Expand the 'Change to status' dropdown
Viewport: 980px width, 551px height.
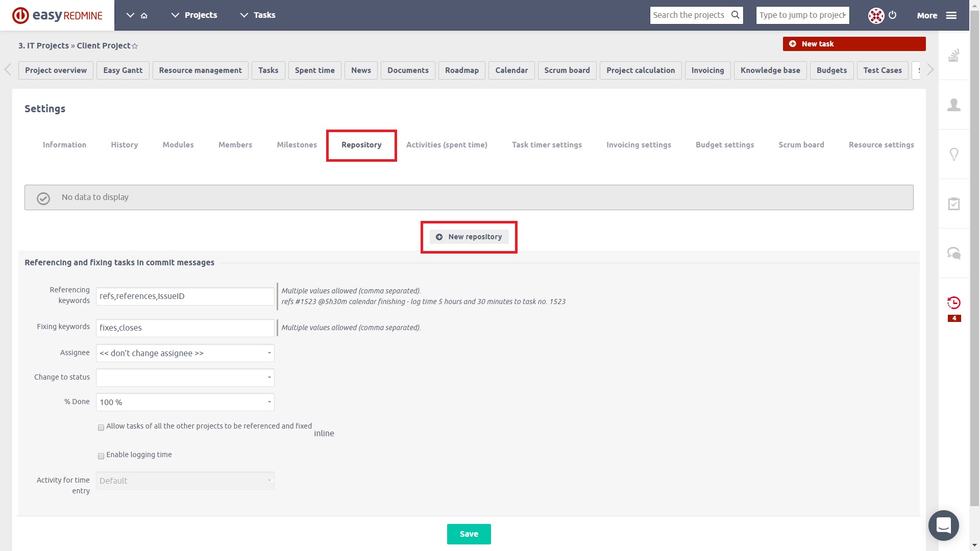[x=185, y=378]
